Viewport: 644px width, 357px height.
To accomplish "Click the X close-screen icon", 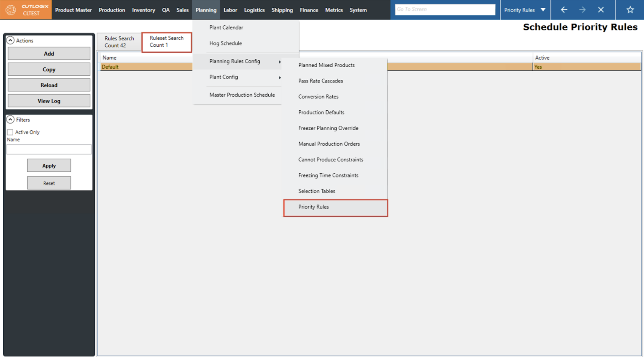I will click(601, 10).
